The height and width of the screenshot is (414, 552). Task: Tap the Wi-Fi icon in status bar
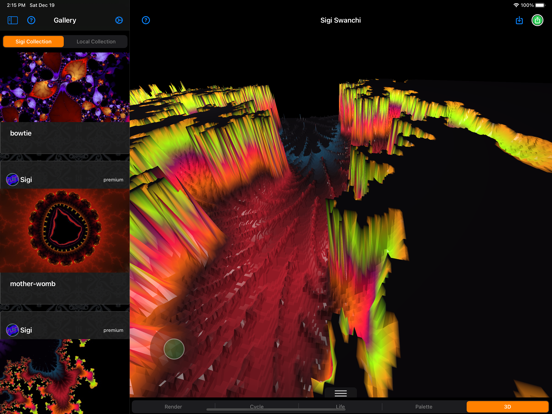point(516,5)
